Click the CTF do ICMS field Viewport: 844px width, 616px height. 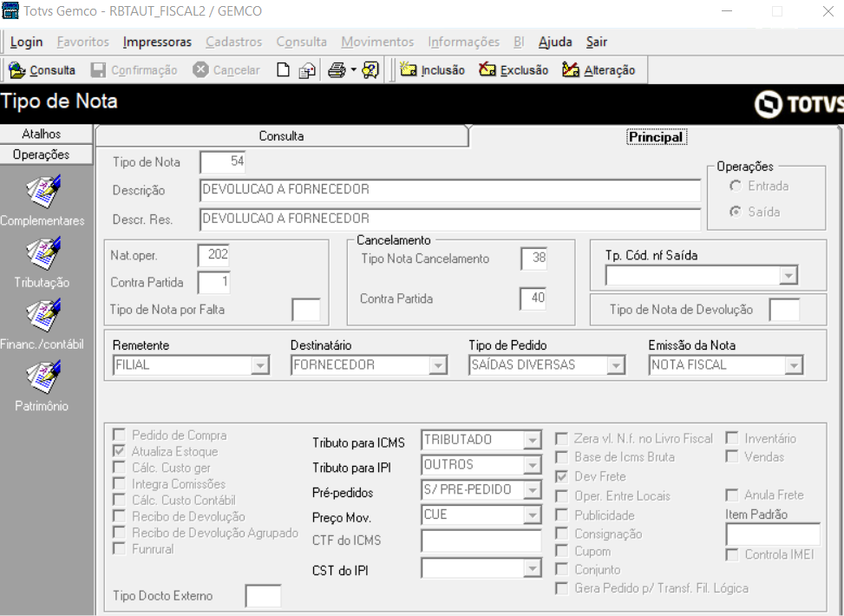click(x=481, y=541)
